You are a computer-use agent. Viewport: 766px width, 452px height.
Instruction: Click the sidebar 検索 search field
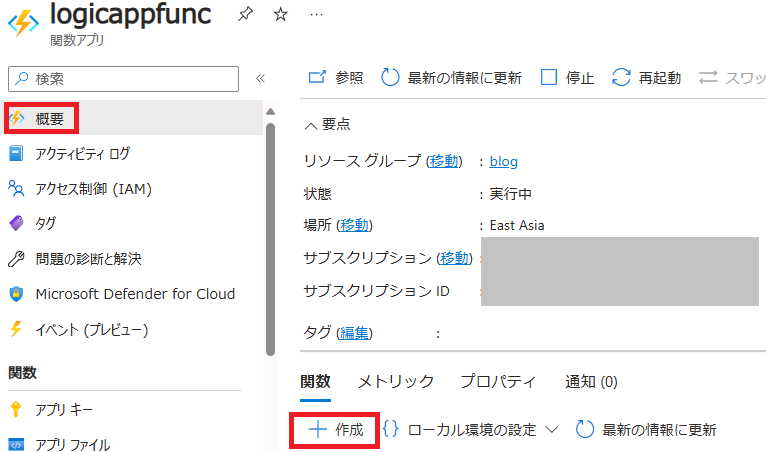(123, 78)
